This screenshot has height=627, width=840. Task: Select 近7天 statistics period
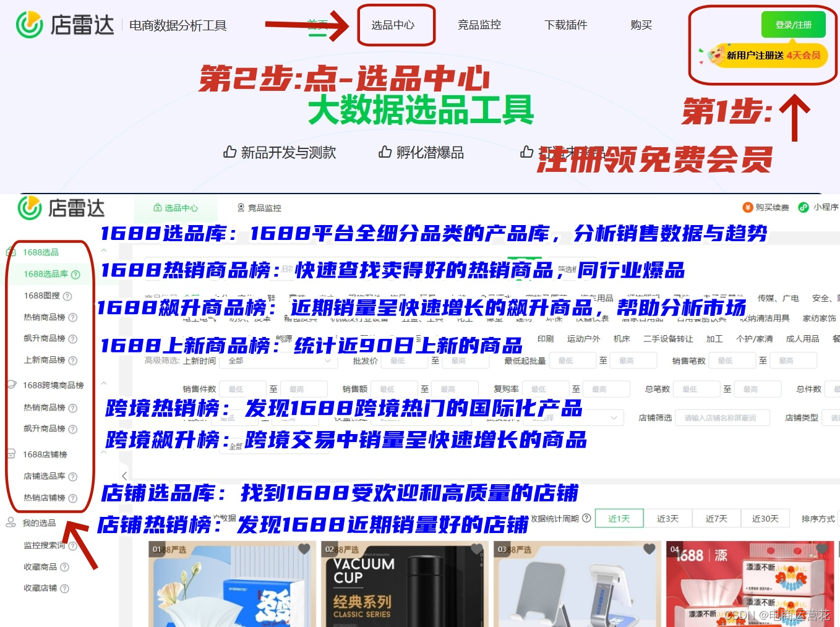(x=716, y=518)
